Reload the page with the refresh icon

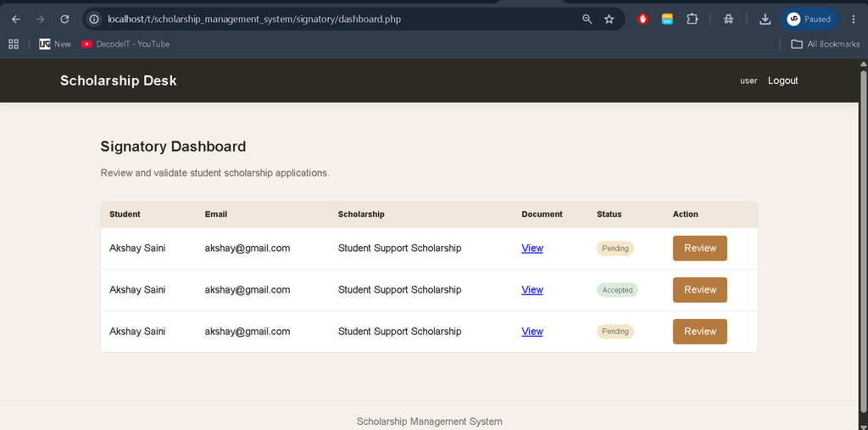(64, 20)
